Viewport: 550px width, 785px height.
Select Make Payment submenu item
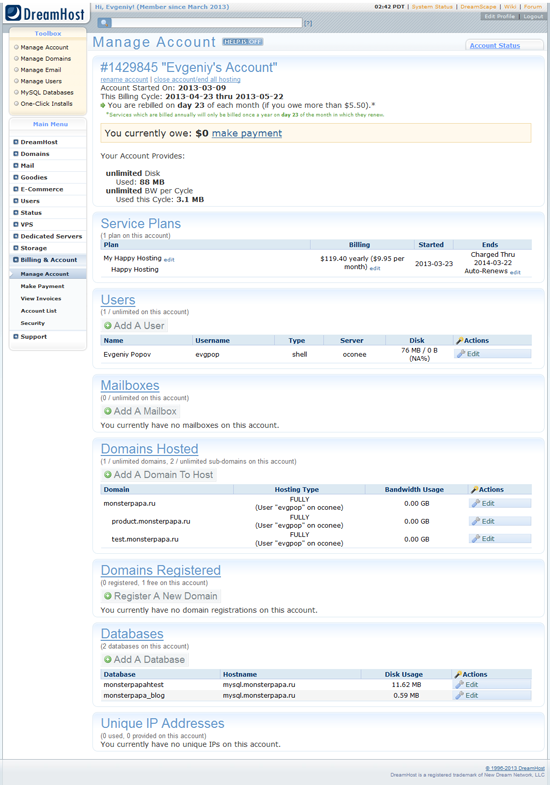[x=42, y=286]
